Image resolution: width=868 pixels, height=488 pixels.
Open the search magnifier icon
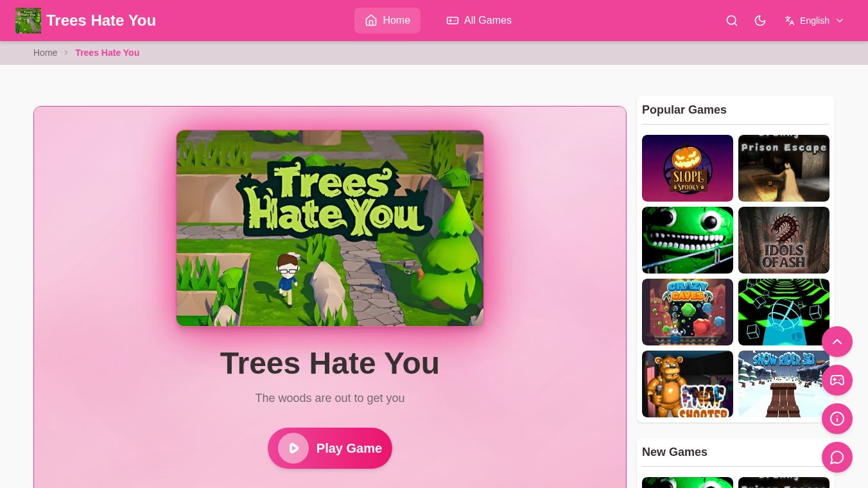732,21
